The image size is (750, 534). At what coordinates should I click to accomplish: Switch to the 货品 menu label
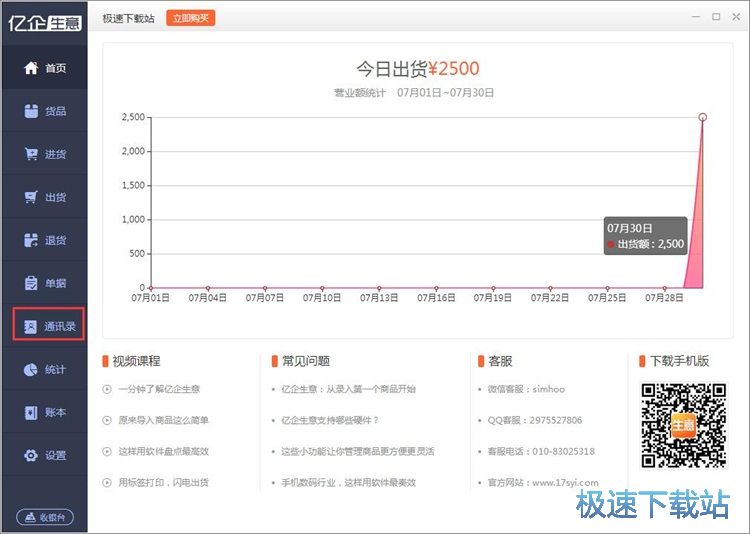pyautogui.click(x=55, y=111)
